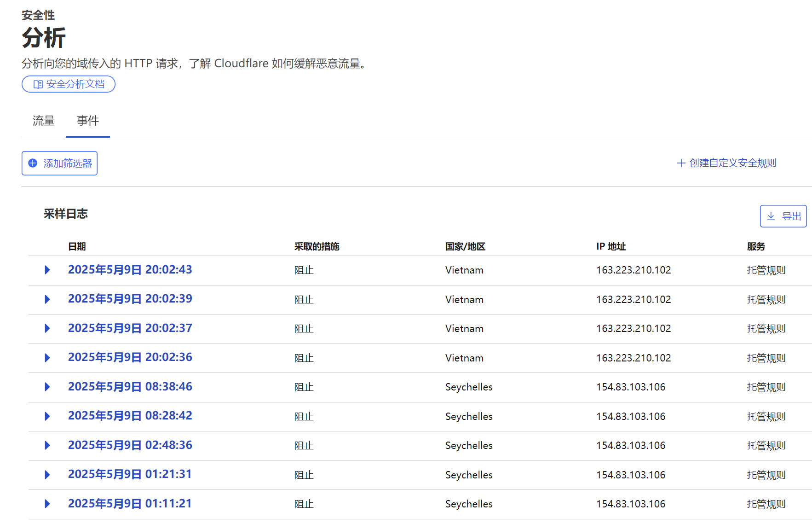Expand the 08:38:46 Seychelles entry

click(x=47, y=387)
